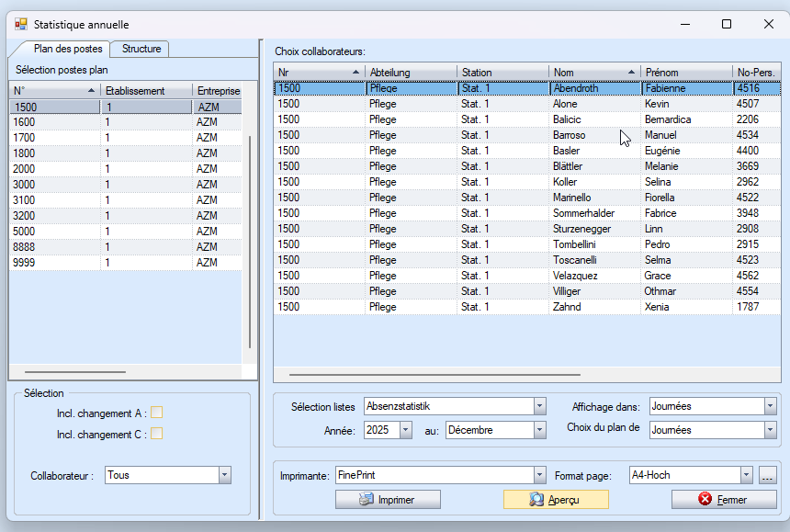Viewport: 790px width, 532px height.
Task: Enable Incl. changement C checkbox
Action: (x=157, y=434)
